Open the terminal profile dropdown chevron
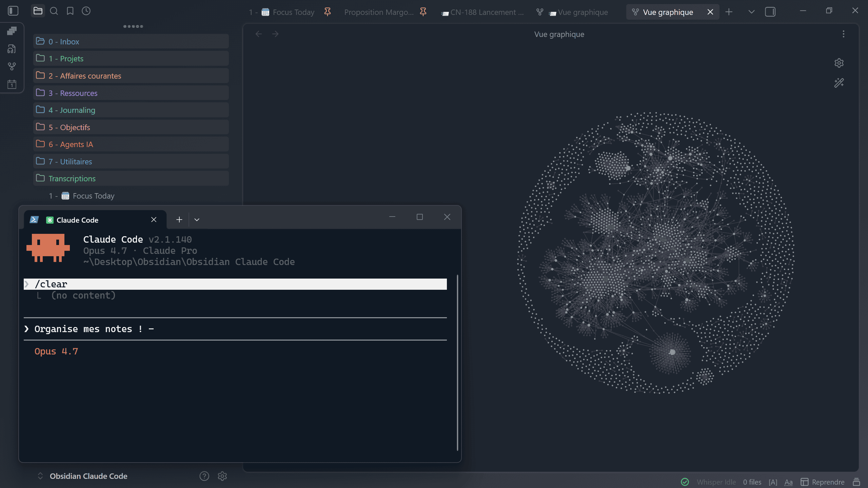The height and width of the screenshot is (488, 868). pos(197,220)
